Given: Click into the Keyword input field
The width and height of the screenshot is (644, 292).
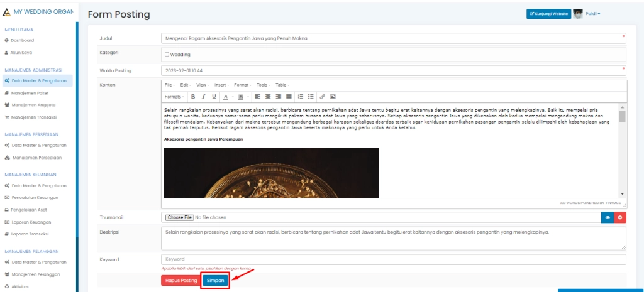Looking at the screenshot, I should tap(393, 259).
